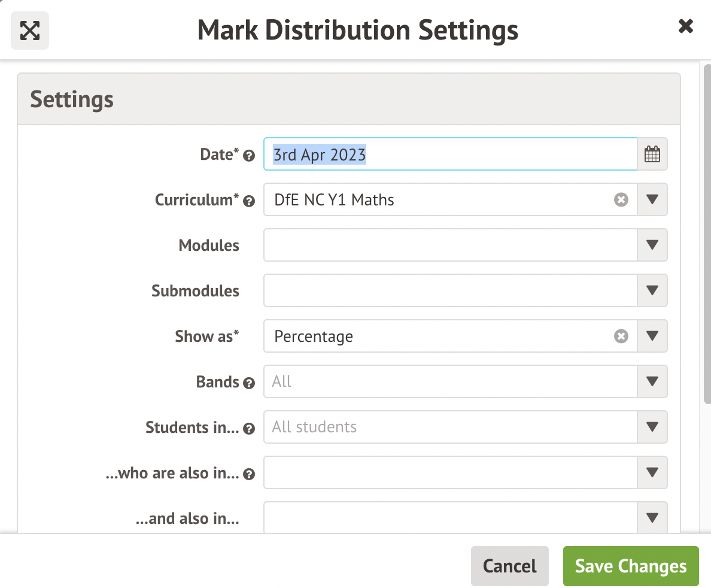This screenshot has width=711, height=588.
Task: Expand the Curriculum dropdown arrow
Action: pos(652,200)
